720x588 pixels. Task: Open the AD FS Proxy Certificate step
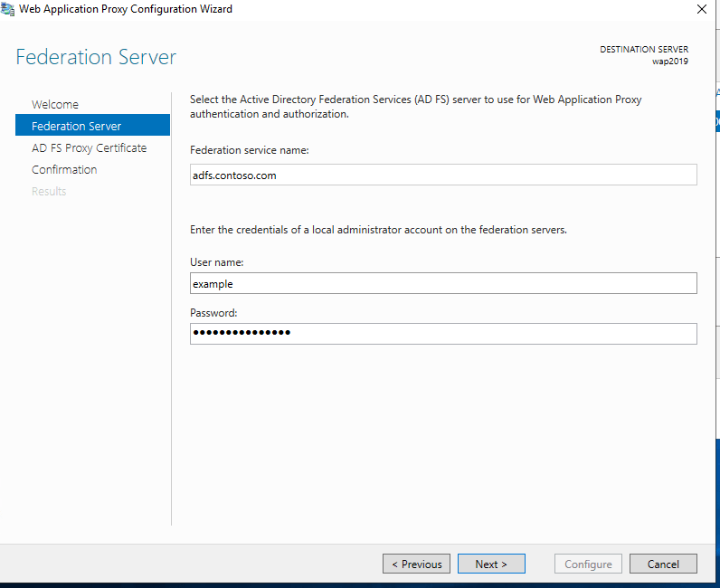click(x=89, y=147)
